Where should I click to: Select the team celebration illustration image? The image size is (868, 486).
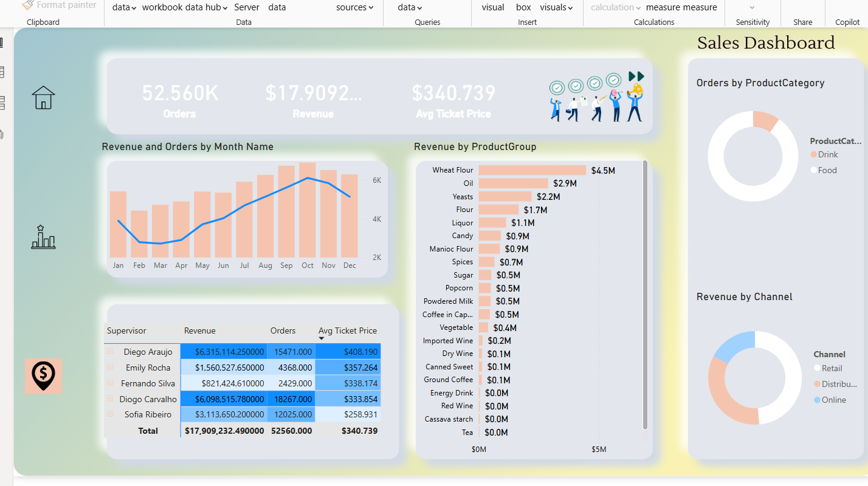pyautogui.click(x=596, y=96)
